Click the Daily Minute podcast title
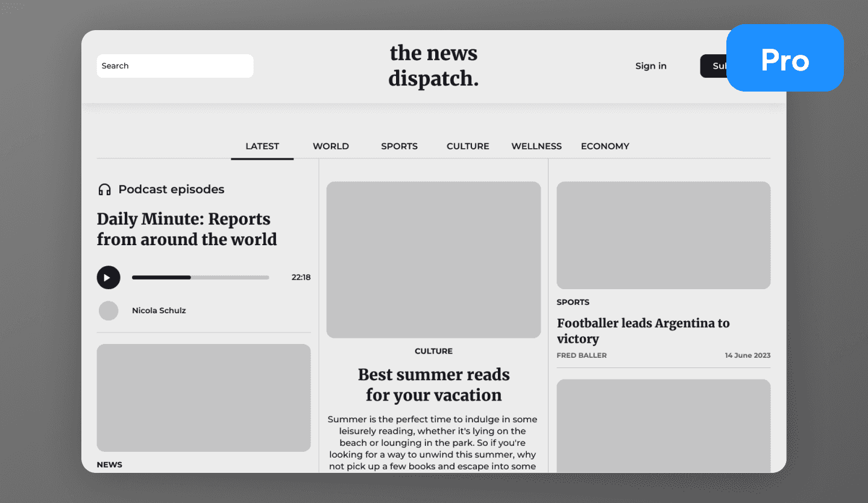The image size is (868, 503). [x=186, y=229]
